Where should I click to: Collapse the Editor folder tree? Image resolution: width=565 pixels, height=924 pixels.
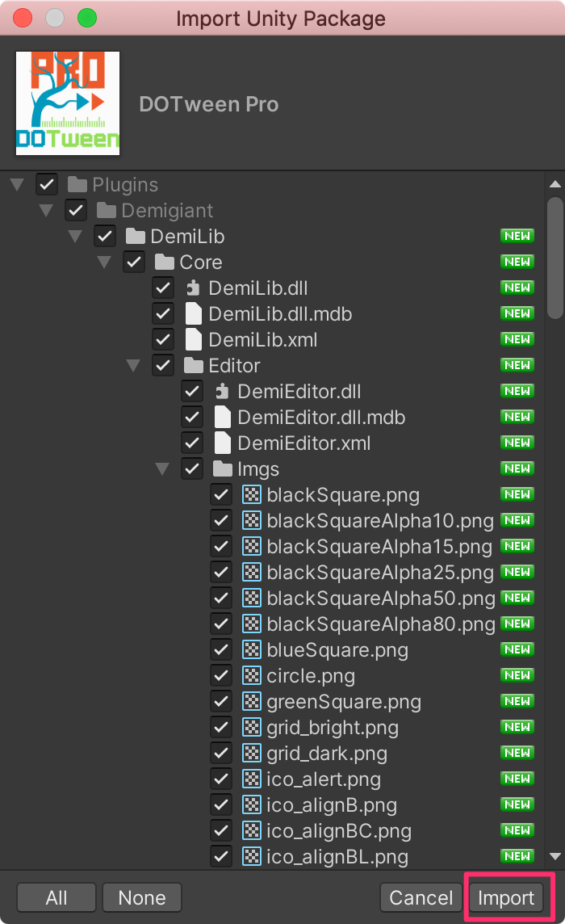[133, 366]
